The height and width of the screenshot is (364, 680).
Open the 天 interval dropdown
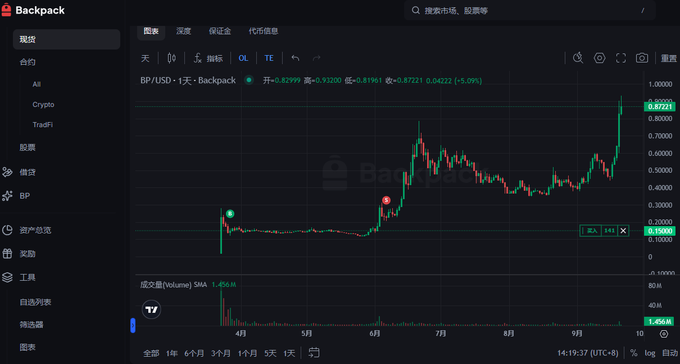[145, 58]
